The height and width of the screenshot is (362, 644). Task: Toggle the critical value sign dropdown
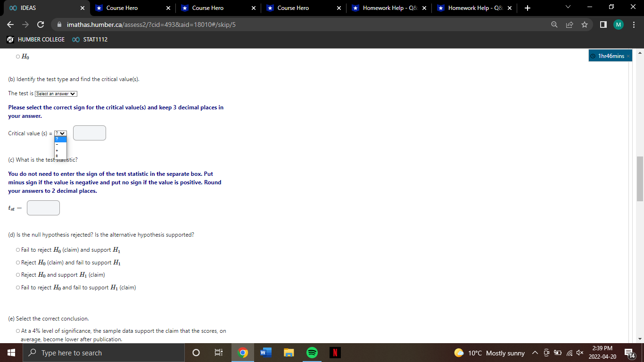60,133
